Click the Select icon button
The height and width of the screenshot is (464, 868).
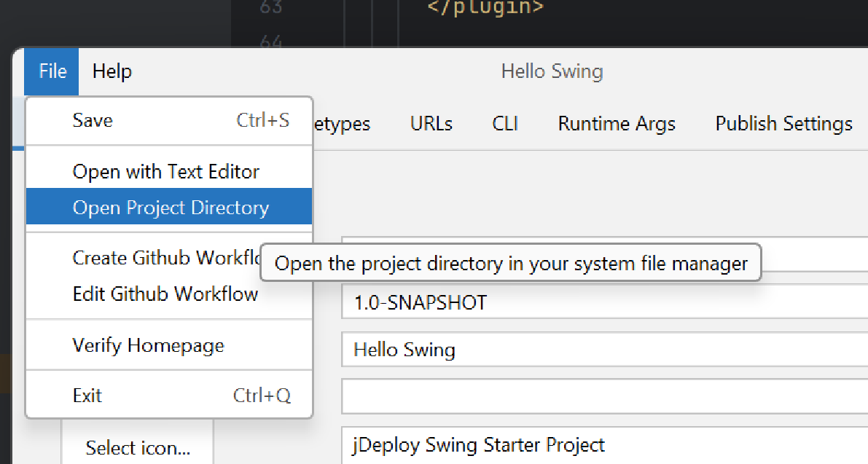point(137,447)
